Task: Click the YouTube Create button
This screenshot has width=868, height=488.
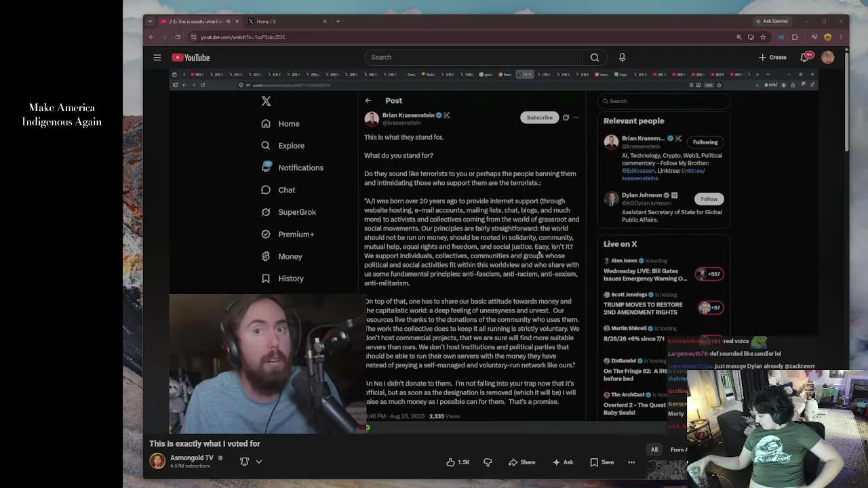Action: 773,58
